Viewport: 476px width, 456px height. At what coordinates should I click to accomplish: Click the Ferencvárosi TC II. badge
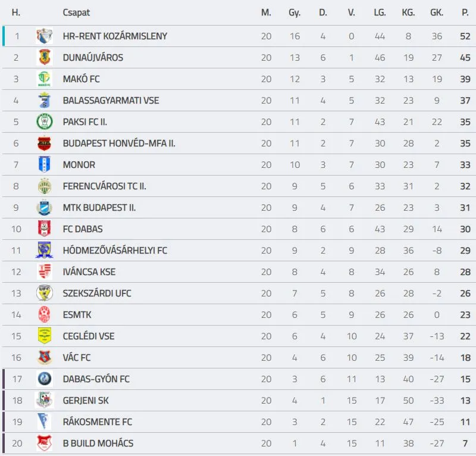tap(45, 186)
